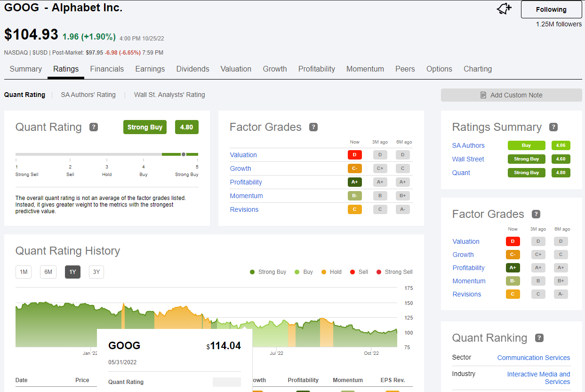The width and height of the screenshot is (585, 392).
Task: Open Ratings Summary help question icon
Action: 553,127
